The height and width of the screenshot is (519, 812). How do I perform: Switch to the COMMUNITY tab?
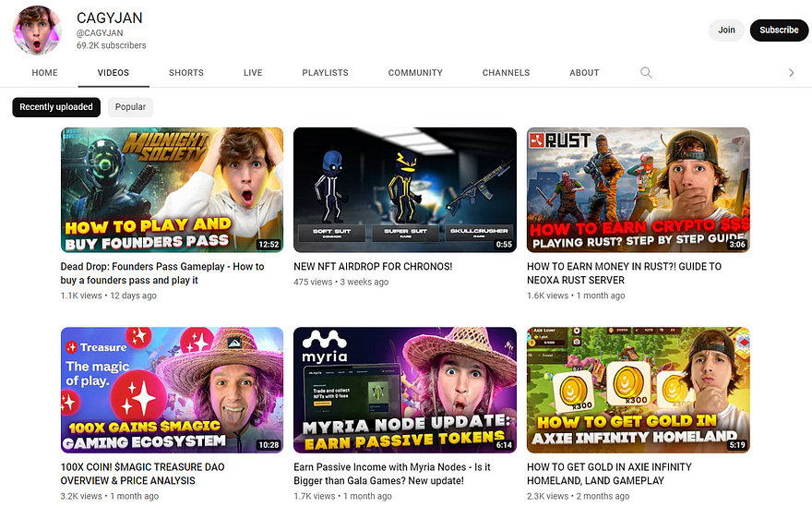[415, 73]
